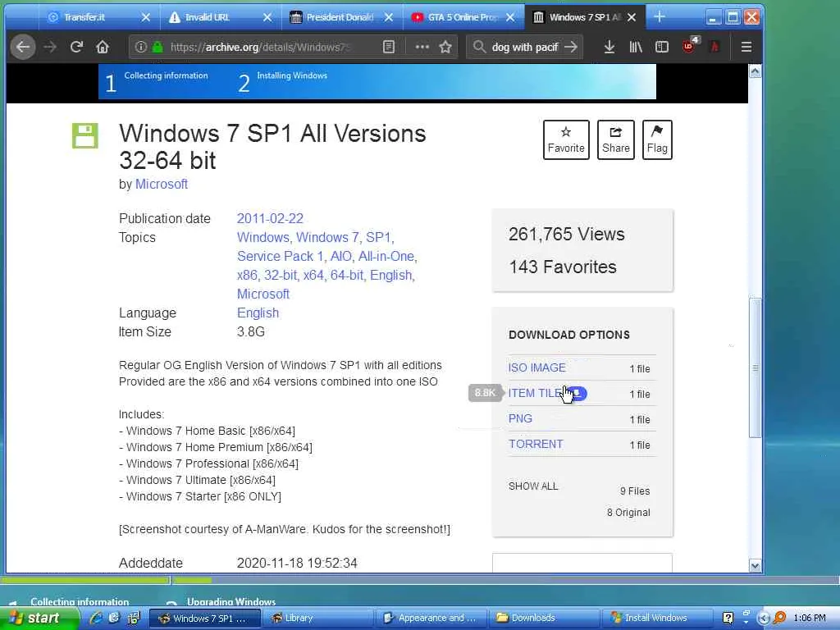Close the Transfer.it tab
Viewport: 840px width, 630px height.
[x=146, y=18]
